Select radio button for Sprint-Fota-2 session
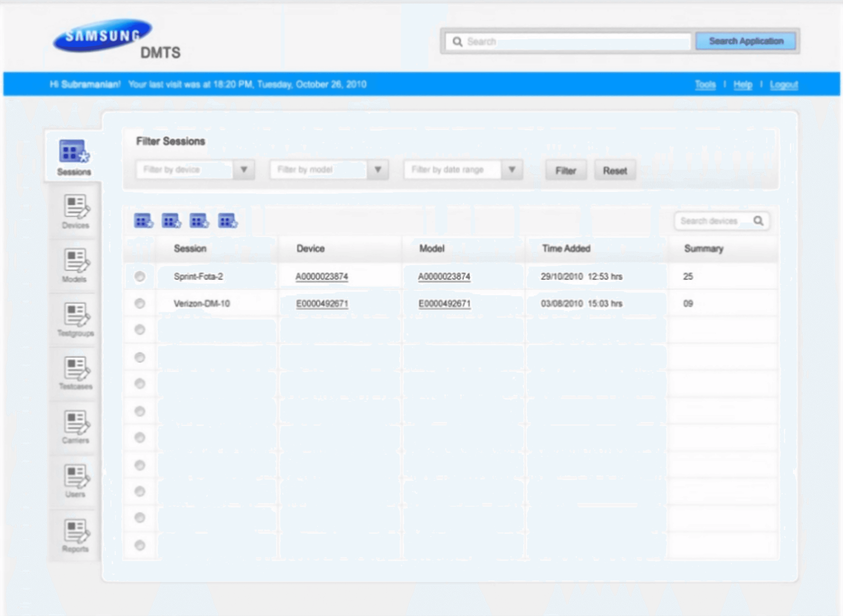The height and width of the screenshot is (616, 843). point(140,277)
